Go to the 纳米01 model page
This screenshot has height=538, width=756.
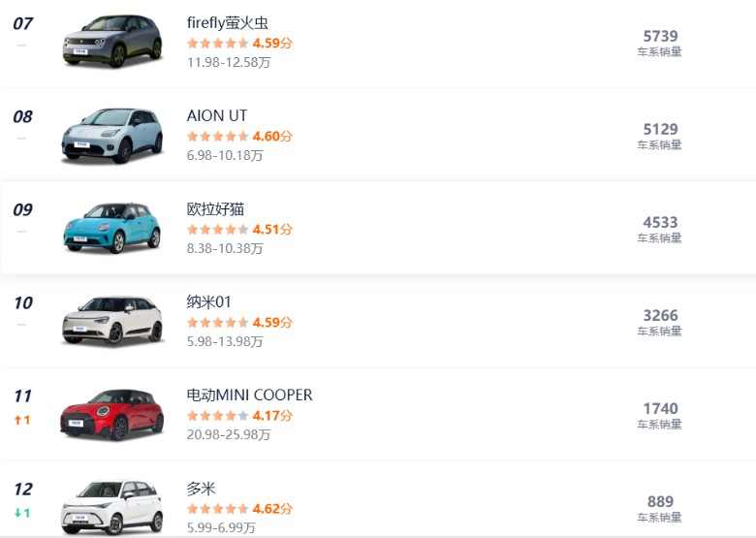pyautogui.click(x=209, y=301)
